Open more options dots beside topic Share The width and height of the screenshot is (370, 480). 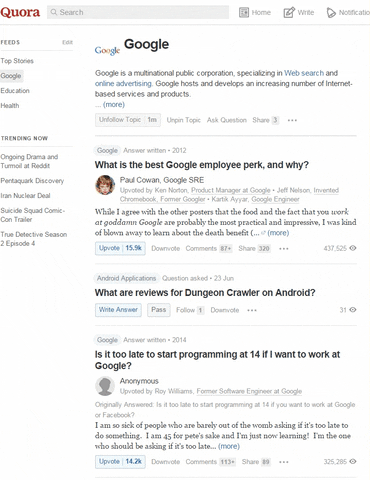(292, 120)
